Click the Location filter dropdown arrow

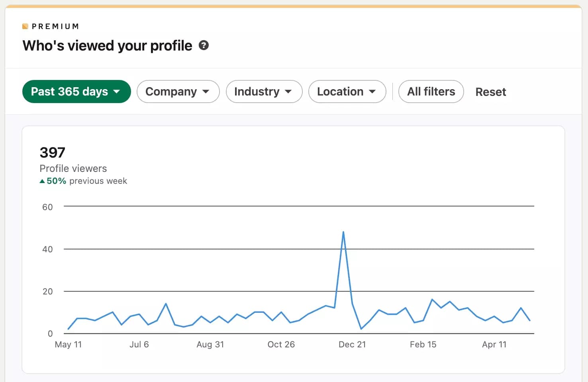(x=372, y=92)
